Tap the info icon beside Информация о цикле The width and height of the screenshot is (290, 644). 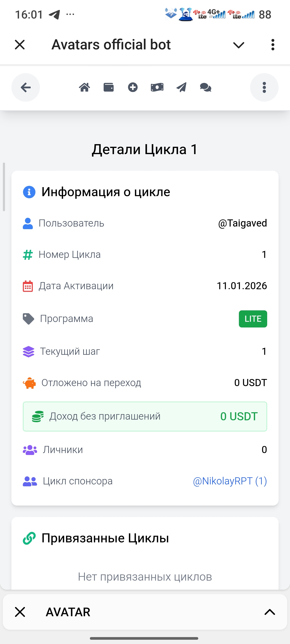pyautogui.click(x=29, y=192)
